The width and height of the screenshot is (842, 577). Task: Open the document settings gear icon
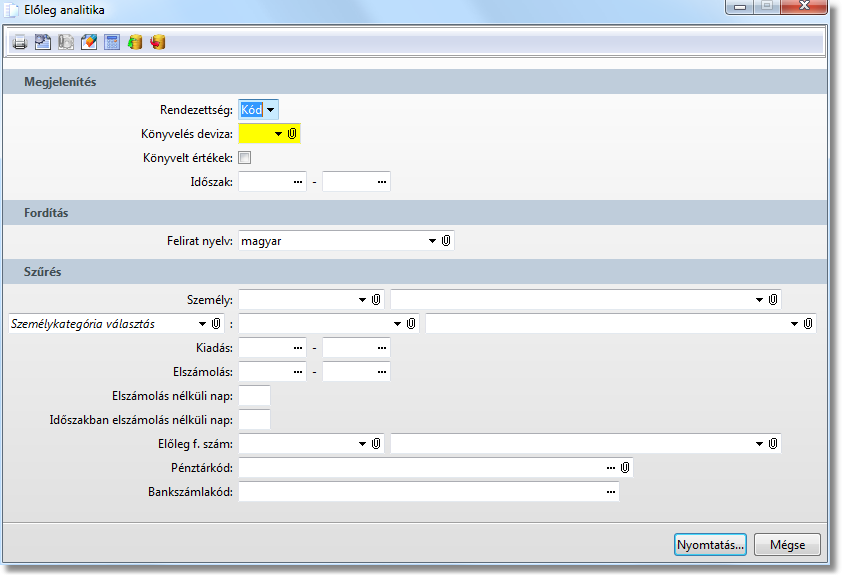[43, 42]
